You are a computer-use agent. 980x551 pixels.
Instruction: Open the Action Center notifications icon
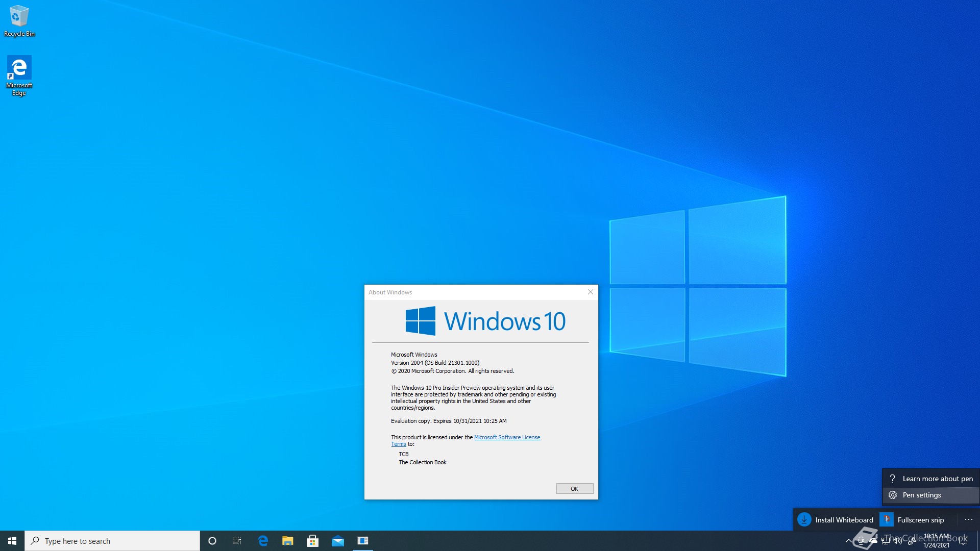(963, 541)
